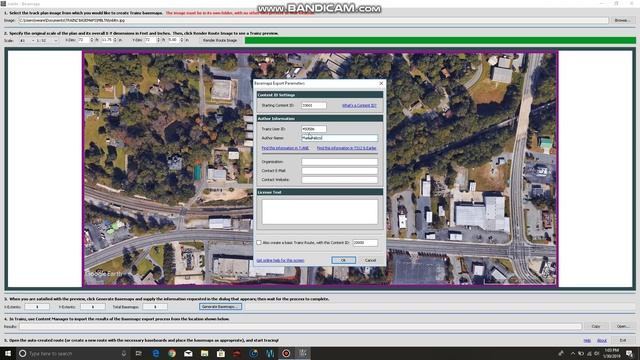Adjust the X-Dim inches stepper
The height and width of the screenshot is (360, 640).
(116, 40)
